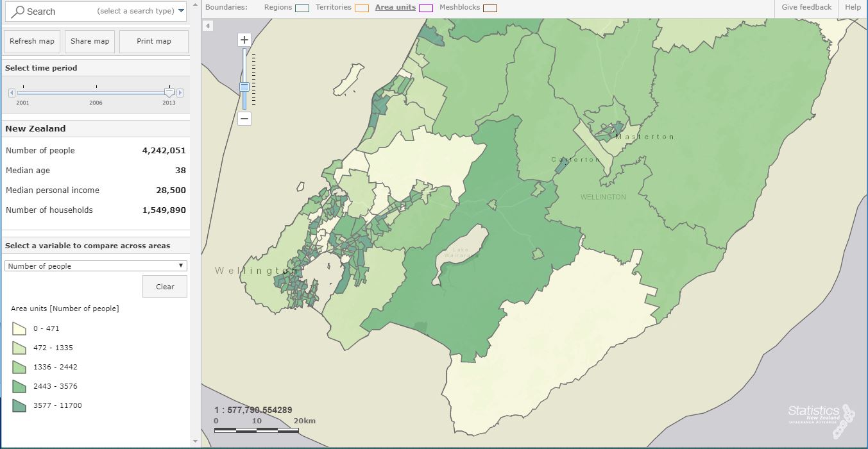This screenshot has height=449, width=868.
Task: Switch boundaries to Meshblocks
Action: 459,8
